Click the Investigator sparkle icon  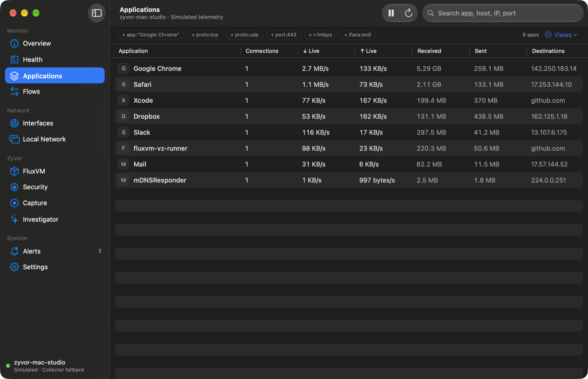(x=14, y=219)
